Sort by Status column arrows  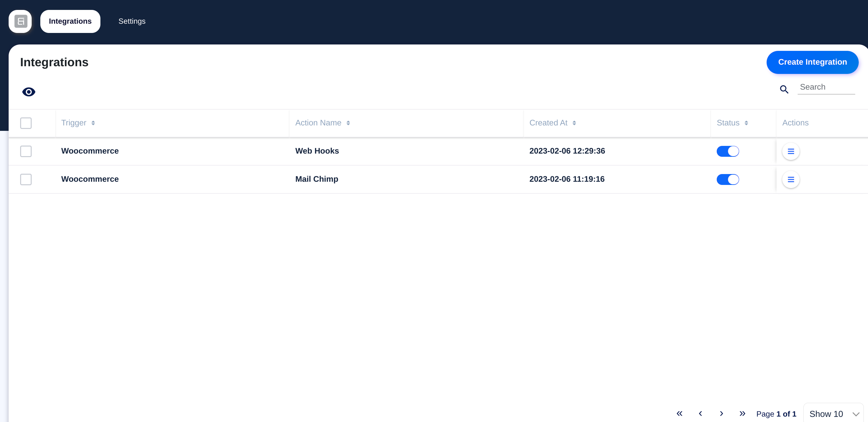pyautogui.click(x=746, y=123)
